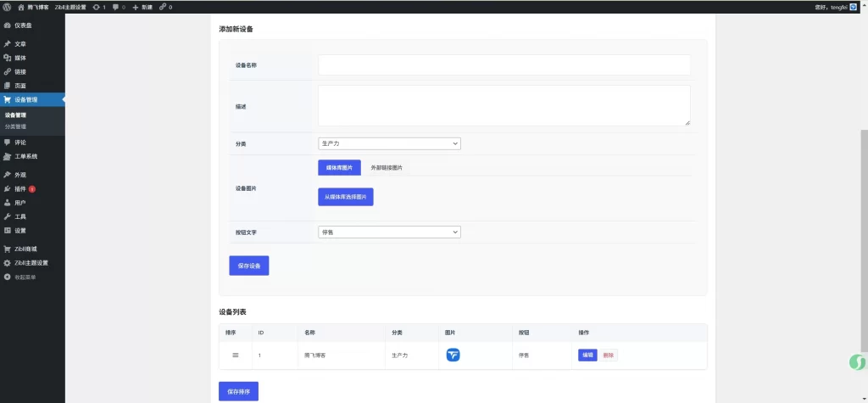The height and width of the screenshot is (403, 868).
Task: Open 分类管理 submenu item
Action: tap(15, 126)
